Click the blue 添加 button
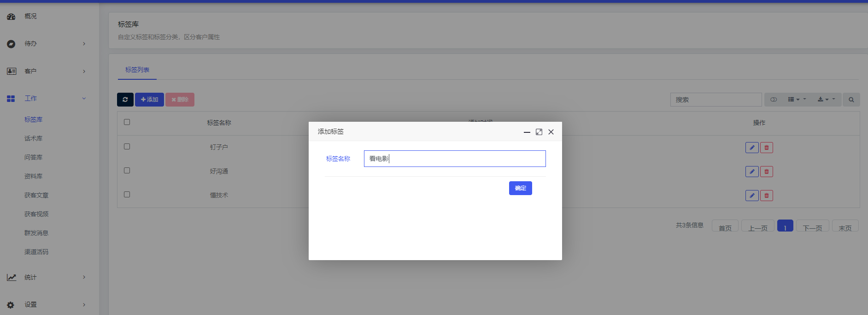 click(149, 100)
